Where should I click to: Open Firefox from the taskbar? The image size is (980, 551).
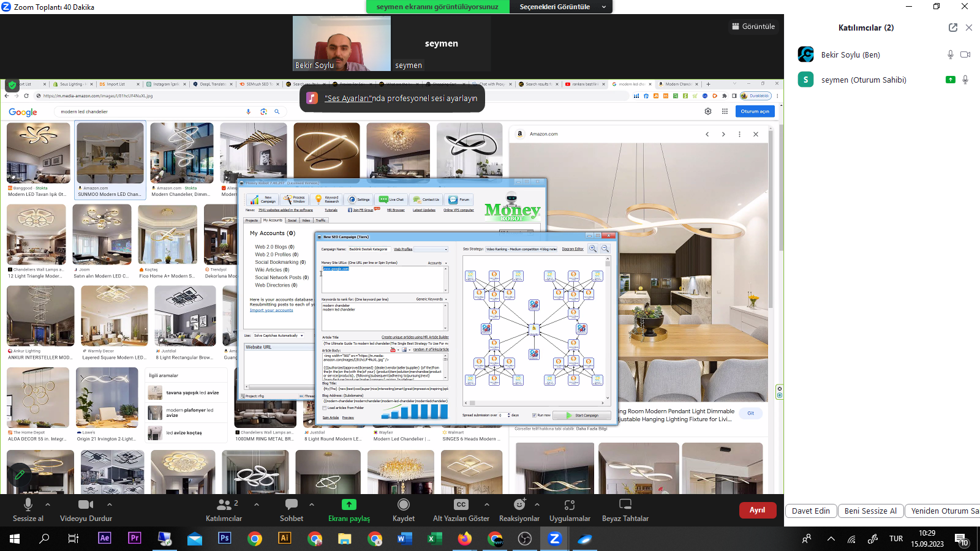(465, 538)
